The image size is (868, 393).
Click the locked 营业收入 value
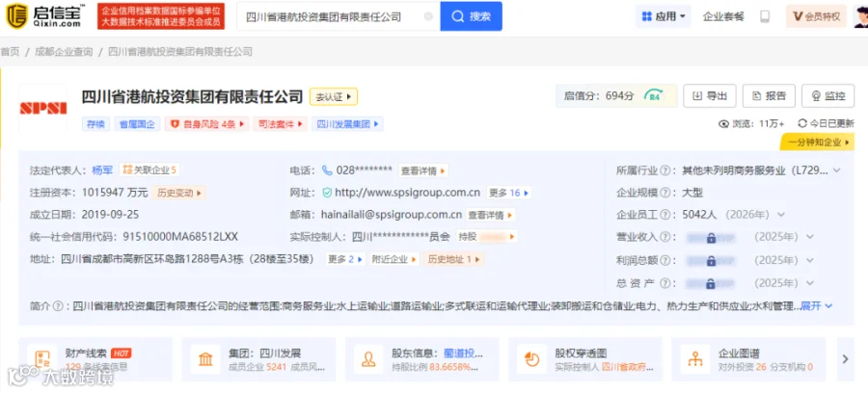tap(710, 237)
